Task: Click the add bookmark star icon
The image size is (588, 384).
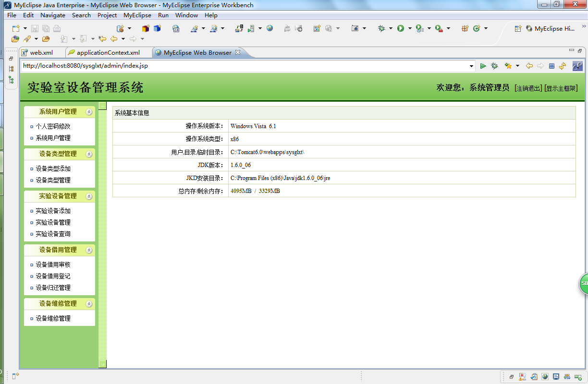Action: coord(508,66)
